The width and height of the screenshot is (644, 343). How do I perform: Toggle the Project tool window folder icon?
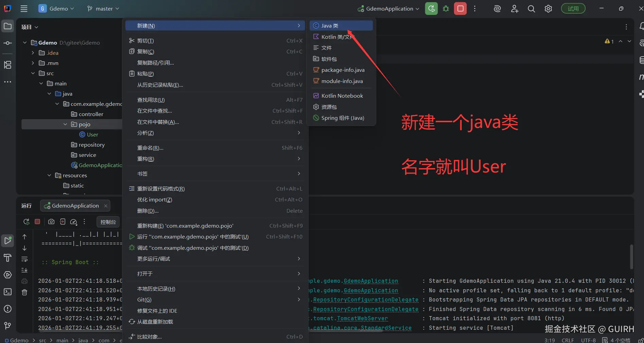[7, 26]
